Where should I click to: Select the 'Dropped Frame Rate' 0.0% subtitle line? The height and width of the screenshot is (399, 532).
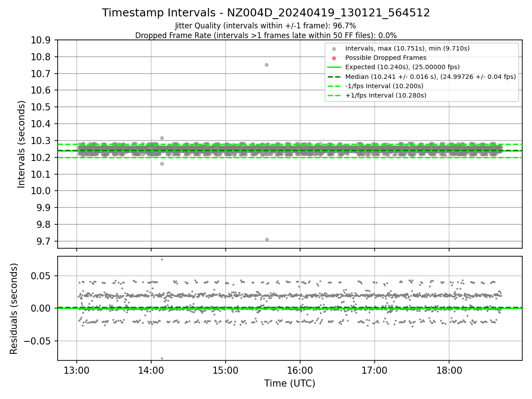coord(266,35)
